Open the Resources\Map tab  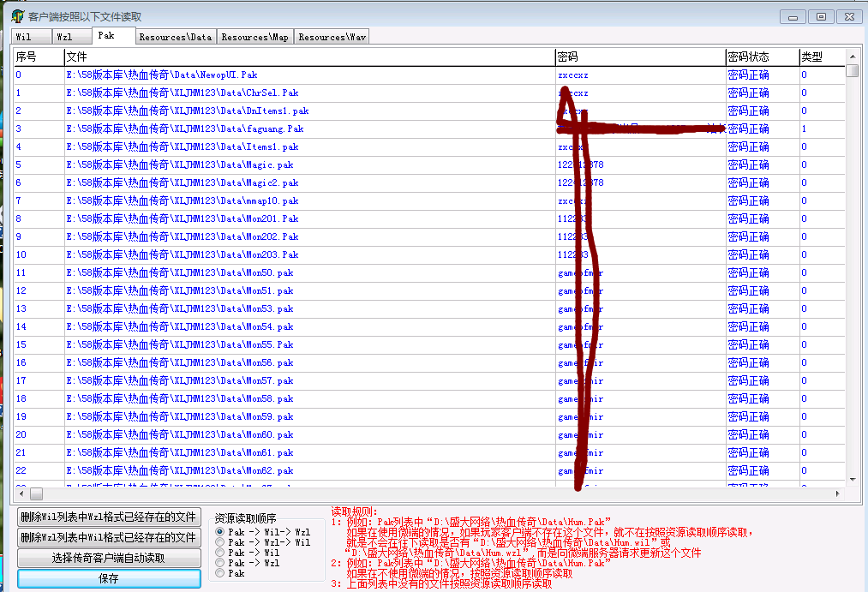coord(255,37)
